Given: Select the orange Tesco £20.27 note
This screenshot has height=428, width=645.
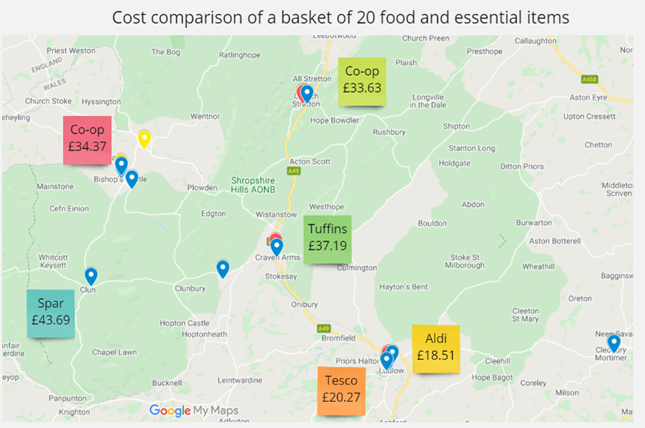Looking at the screenshot, I should 341,391.
